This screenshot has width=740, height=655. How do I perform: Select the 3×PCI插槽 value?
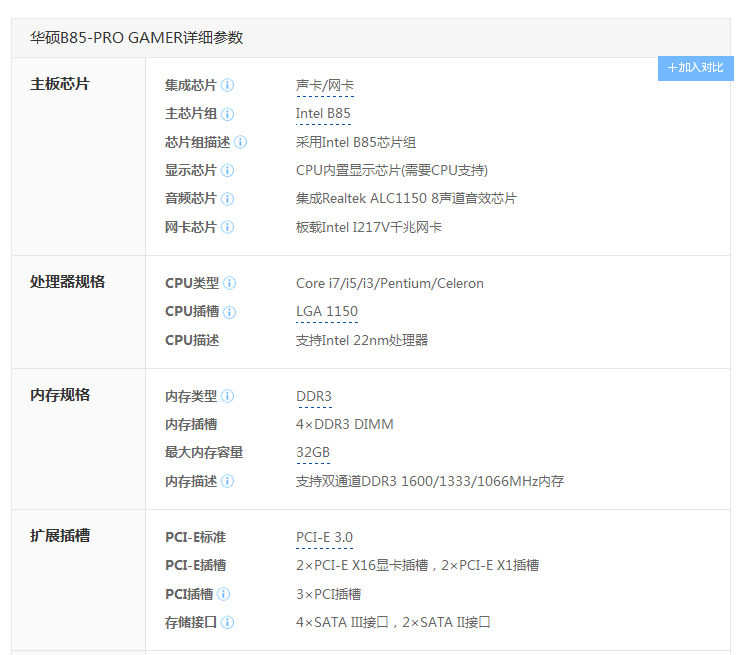(x=328, y=594)
